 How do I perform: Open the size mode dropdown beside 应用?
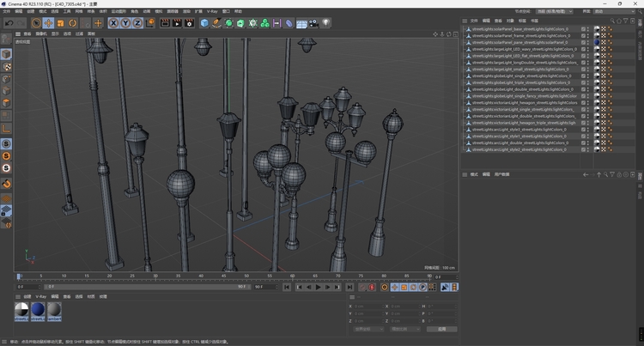(x=405, y=329)
